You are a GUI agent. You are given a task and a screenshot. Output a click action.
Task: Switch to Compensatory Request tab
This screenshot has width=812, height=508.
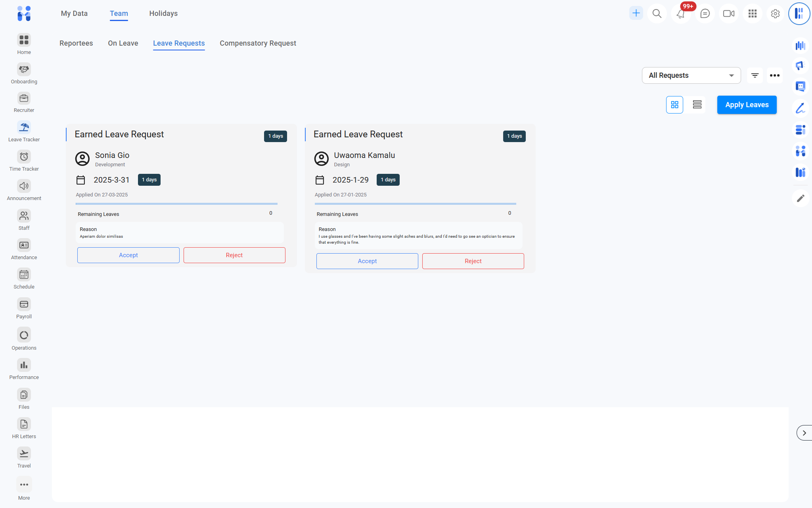click(258, 43)
